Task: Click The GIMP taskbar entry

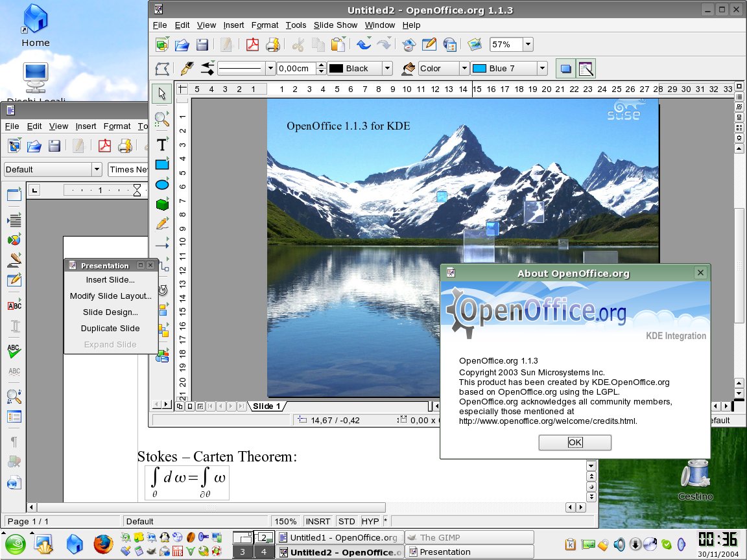Action: click(469, 537)
